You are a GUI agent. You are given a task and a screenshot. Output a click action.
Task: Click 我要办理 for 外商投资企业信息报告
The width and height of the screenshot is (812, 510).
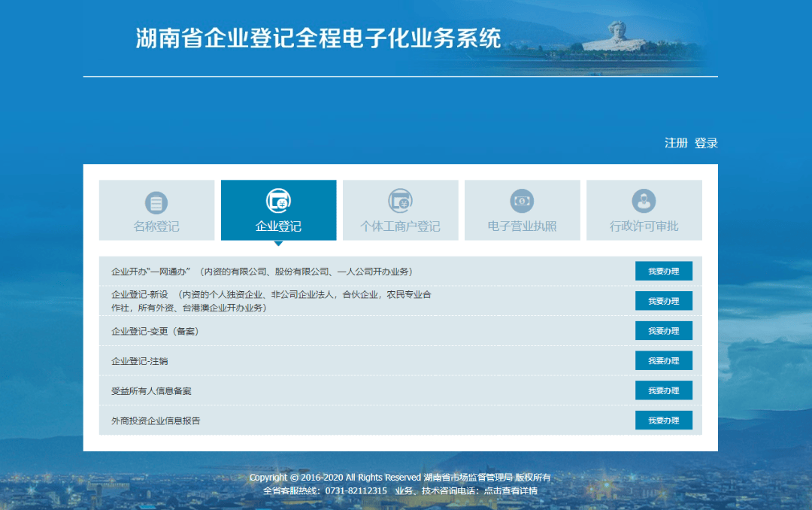[664, 420]
